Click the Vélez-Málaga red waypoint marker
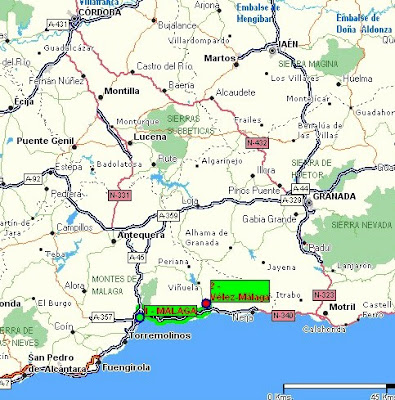395x400 pixels. coord(206,303)
